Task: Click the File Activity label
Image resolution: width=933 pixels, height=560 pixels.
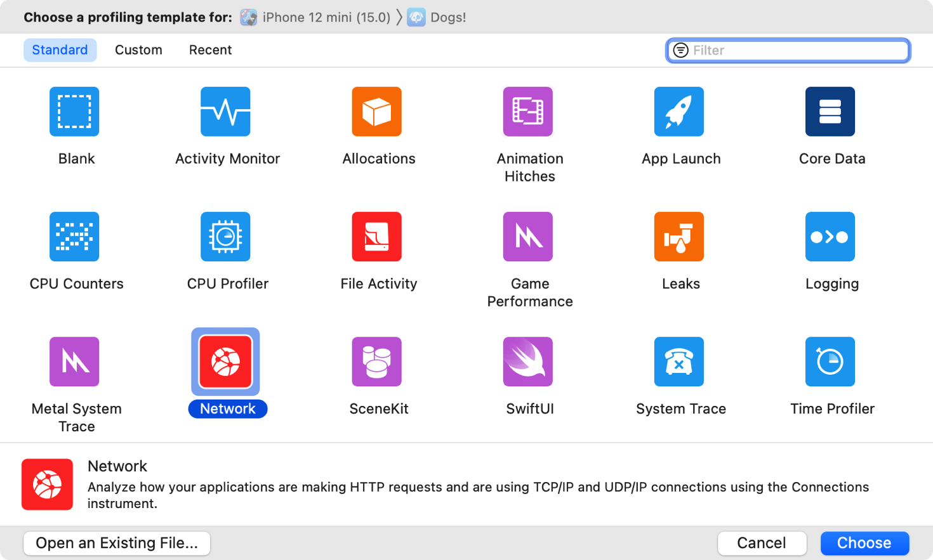Action: 379,283
